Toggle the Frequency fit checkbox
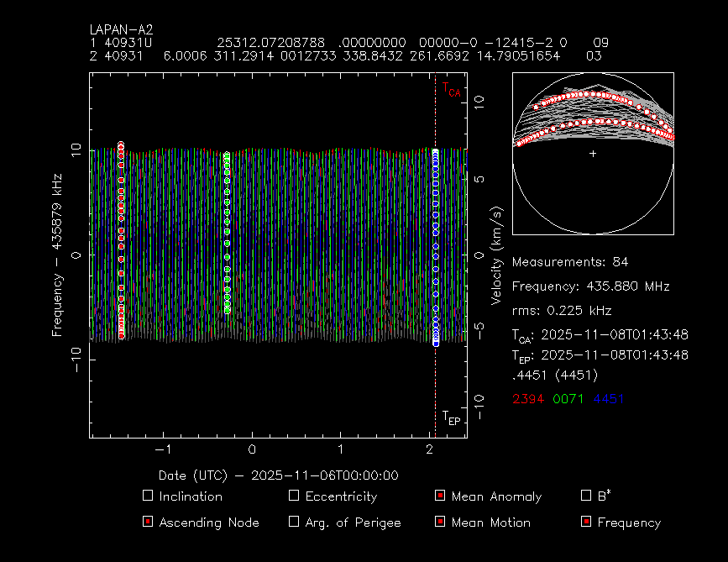The image size is (728, 562). point(586,522)
